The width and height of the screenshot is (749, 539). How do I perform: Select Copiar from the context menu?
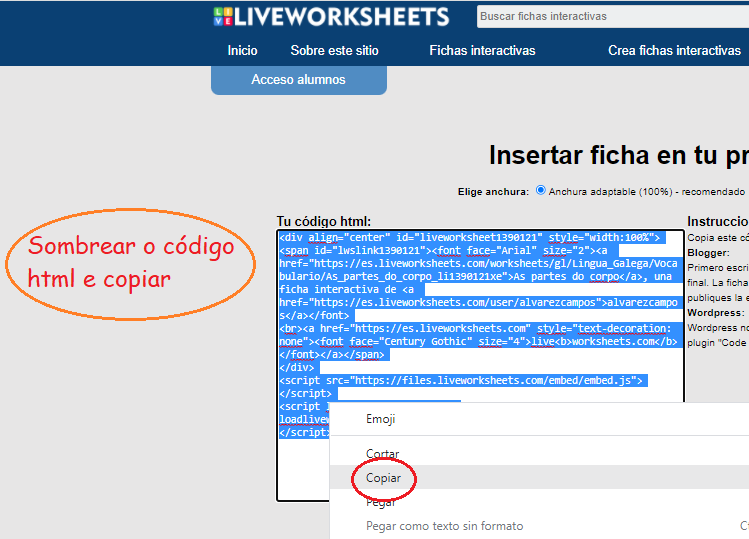click(x=383, y=479)
